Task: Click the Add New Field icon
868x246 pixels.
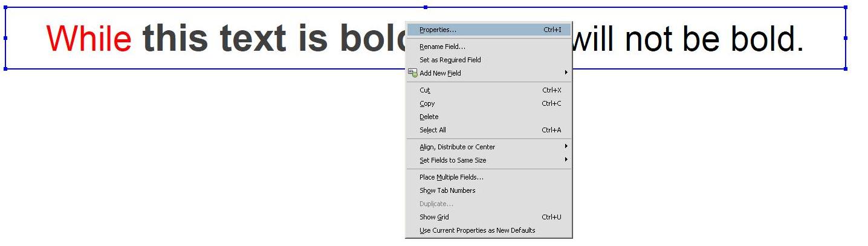Action: coord(413,73)
